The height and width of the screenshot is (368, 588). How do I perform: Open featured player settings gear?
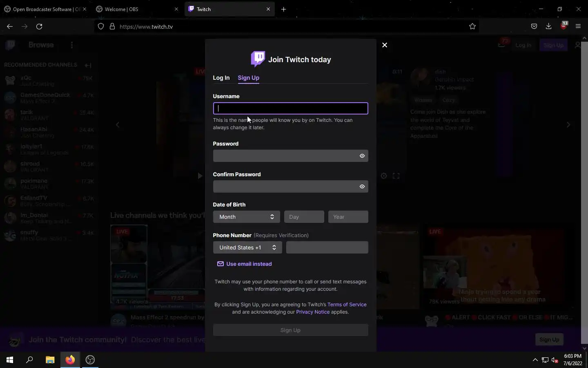click(384, 176)
